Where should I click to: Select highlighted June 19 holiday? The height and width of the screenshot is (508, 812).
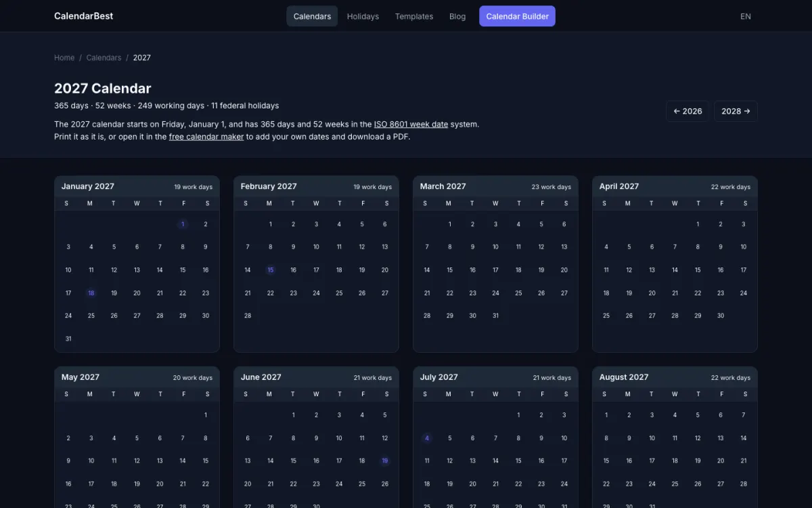[385, 461]
